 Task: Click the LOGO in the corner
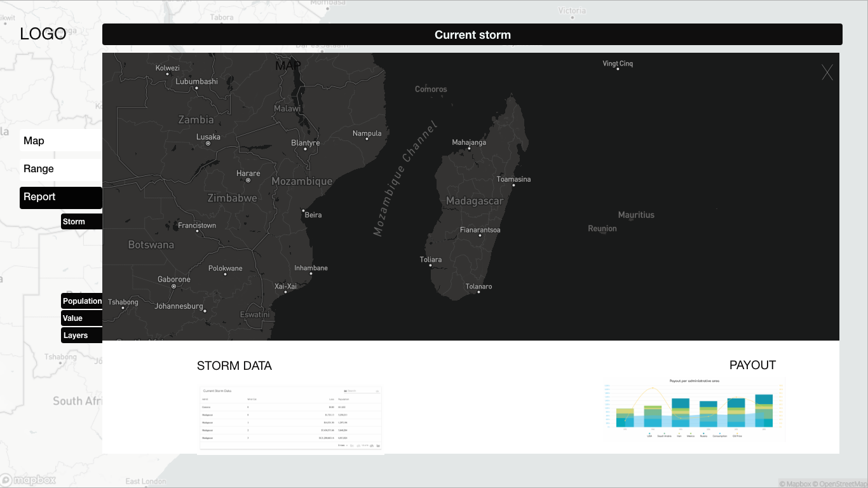click(43, 34)
